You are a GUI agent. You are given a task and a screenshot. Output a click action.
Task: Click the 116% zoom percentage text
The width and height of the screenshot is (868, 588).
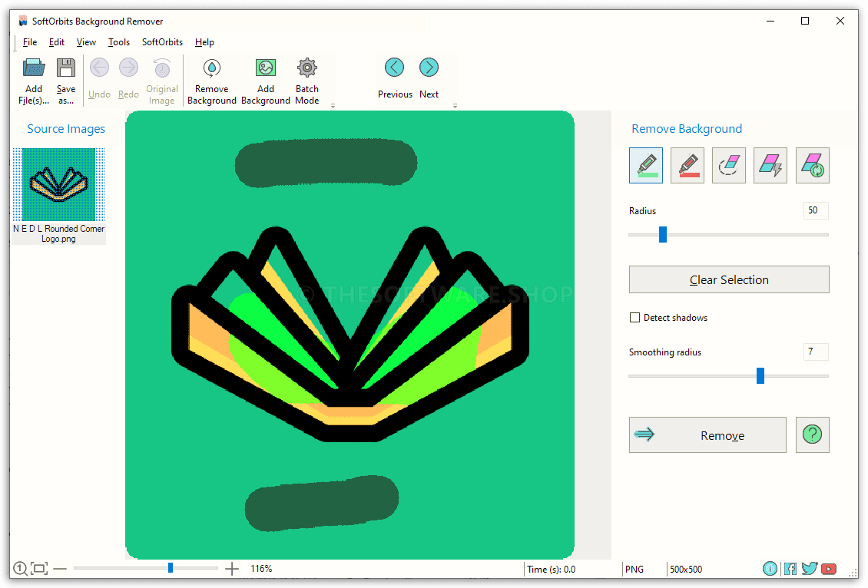coord(261,569)
